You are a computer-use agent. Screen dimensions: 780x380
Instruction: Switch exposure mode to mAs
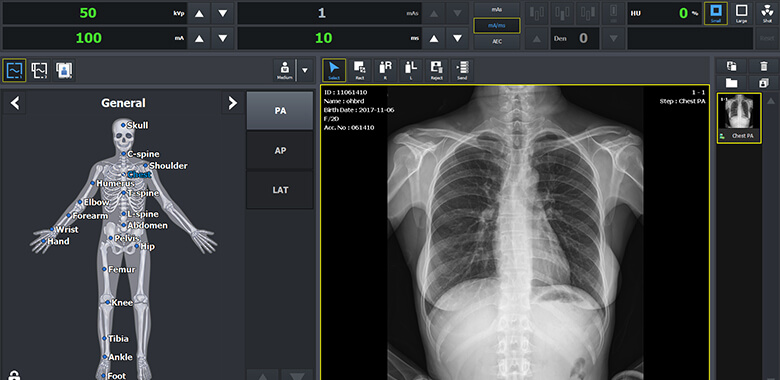(496, 9)
